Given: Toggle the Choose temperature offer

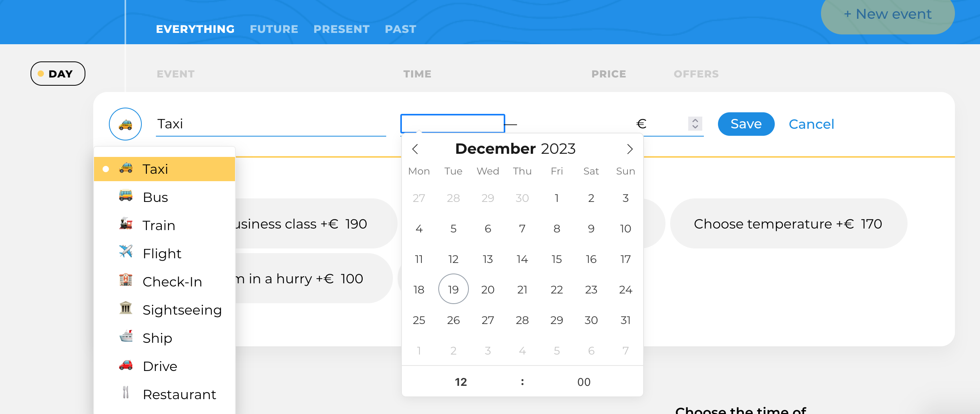Looking at the screenshot, I should (x=788, y=223).
